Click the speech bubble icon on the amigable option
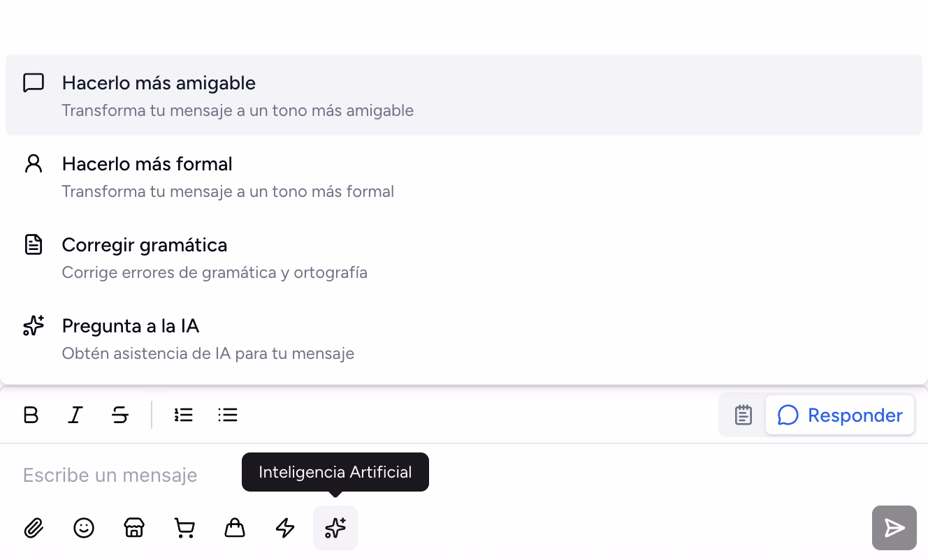Viewport: 928px width, 560px height. click(x=34, y=82)
